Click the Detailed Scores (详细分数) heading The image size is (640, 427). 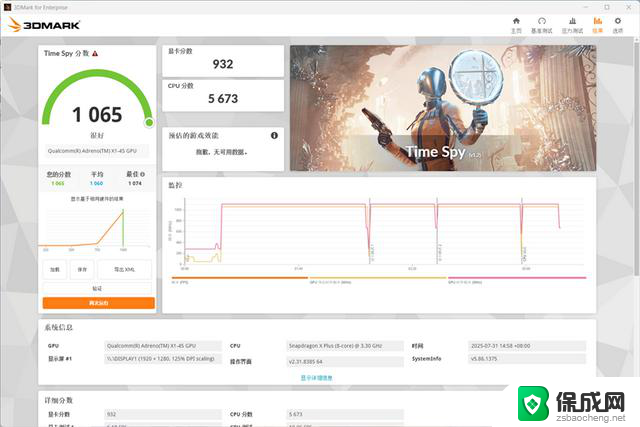tap(59, 400)
